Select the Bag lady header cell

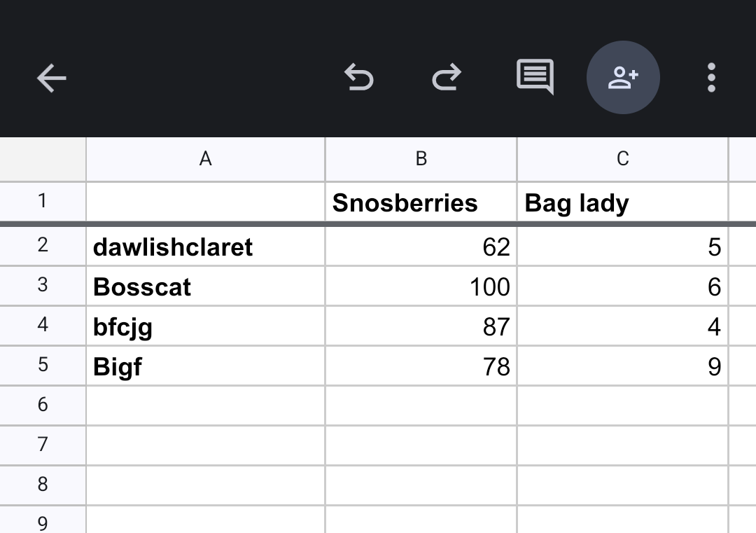point(622,202)
